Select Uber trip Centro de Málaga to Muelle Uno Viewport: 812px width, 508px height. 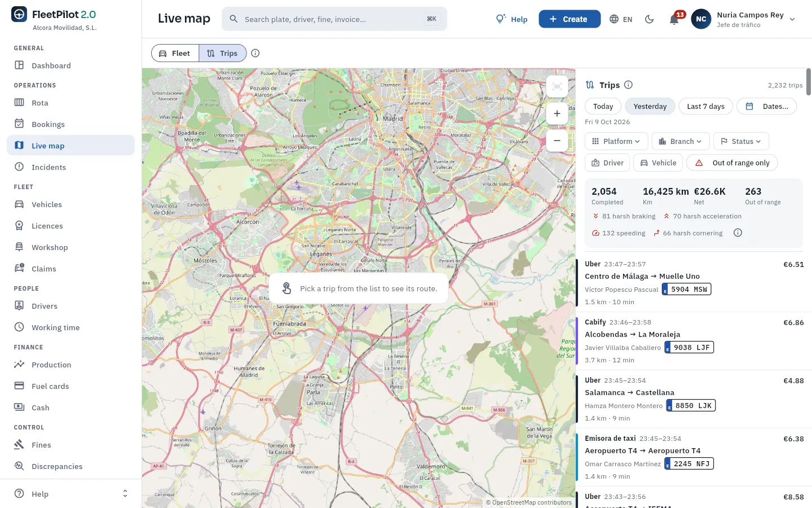point(694,283)
